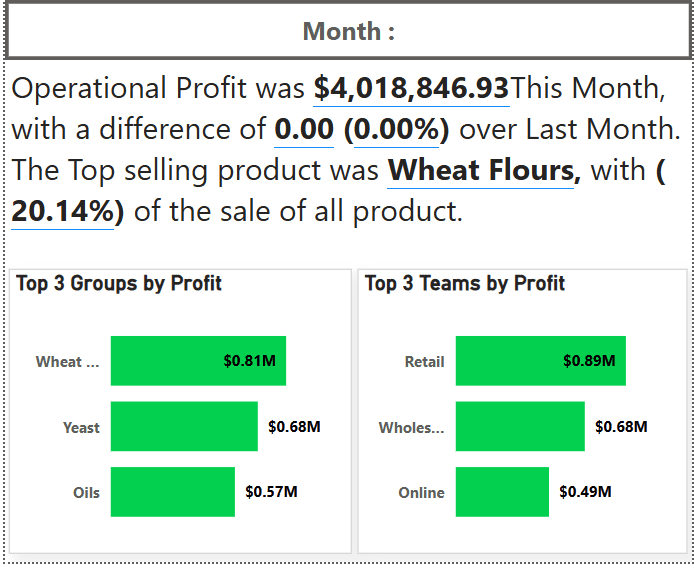694x569 pixels.
Task: Click the $0.49M data label
Action: coord(585,492)
